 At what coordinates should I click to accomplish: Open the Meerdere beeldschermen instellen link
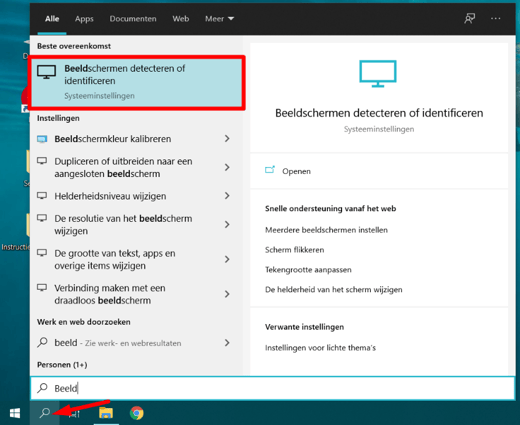[x=326, y=230]
